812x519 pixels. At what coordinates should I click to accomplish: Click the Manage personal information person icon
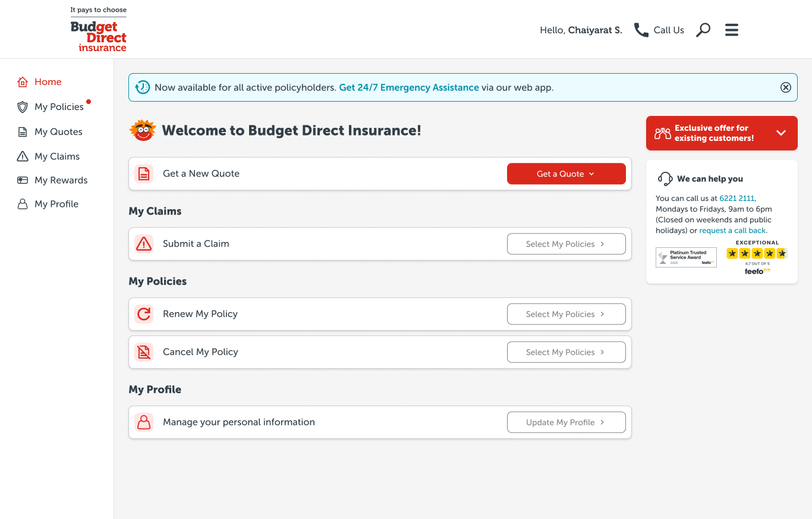point(144,422)
